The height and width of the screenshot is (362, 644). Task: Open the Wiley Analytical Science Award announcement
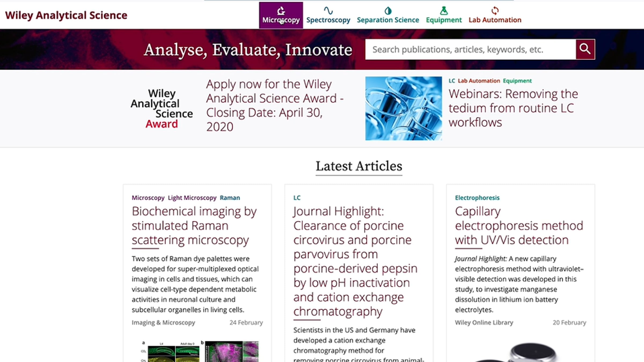click(274, 105)
